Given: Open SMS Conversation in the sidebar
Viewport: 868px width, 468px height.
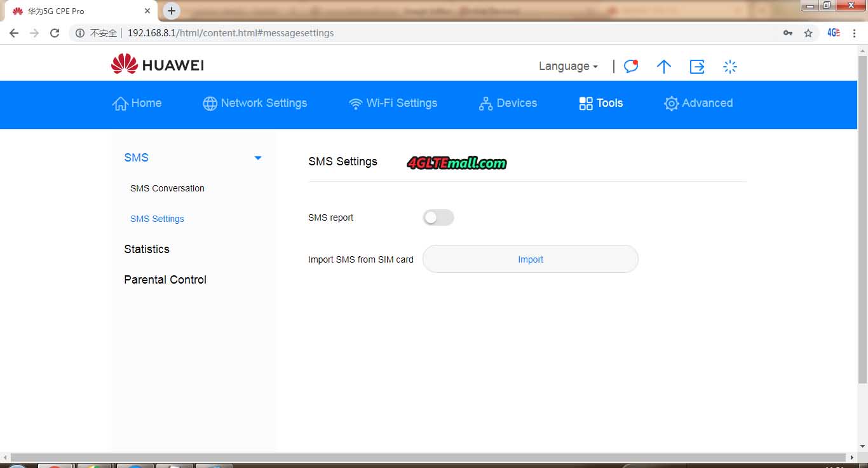Looking at the screenshot, I should (x=167, y=188).
